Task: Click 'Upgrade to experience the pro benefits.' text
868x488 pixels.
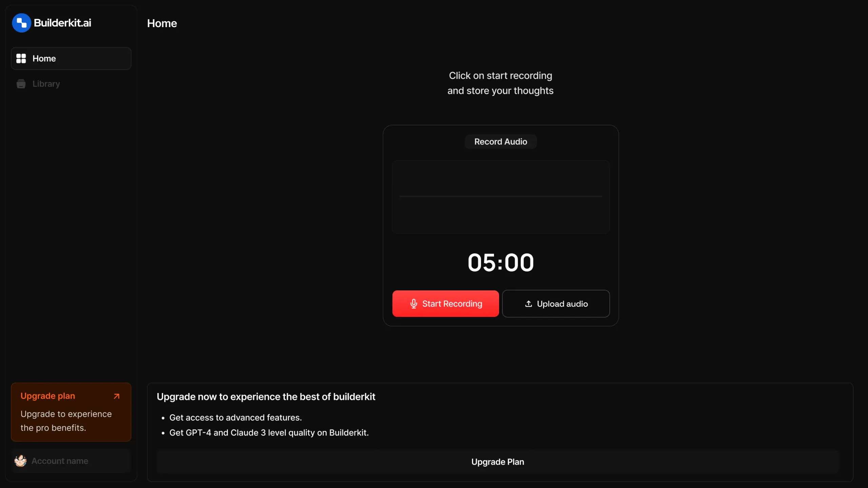Action: coord(66,421)
